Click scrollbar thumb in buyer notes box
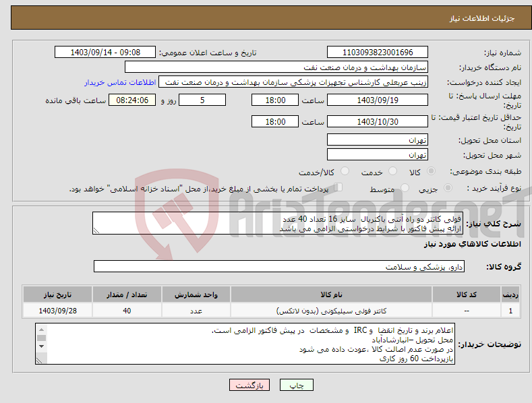Image resolution: width=532 pixels, height=403 pixels. (41, 338)
